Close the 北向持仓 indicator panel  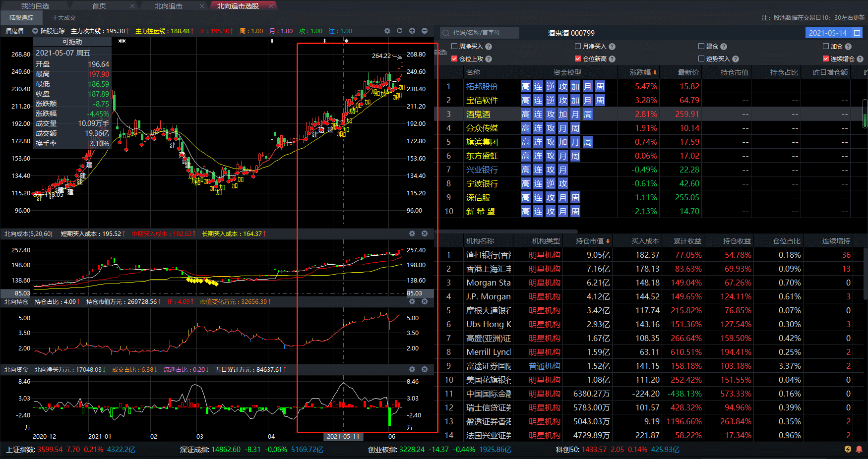coord(425,301)
